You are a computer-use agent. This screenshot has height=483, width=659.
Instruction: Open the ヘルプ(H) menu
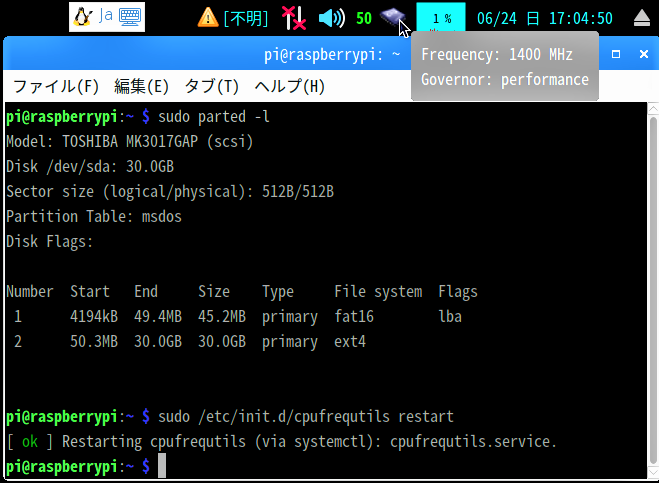[x=290, y=87]
